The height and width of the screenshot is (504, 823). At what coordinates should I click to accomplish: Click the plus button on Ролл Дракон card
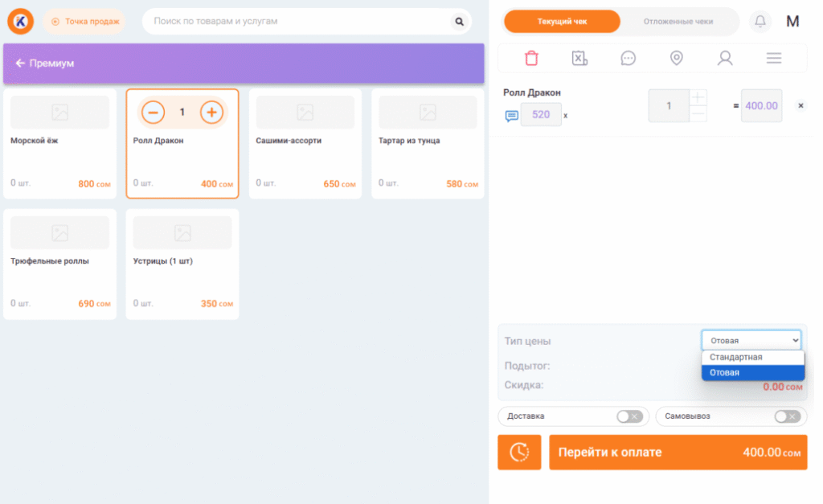(x=211, y=113)
